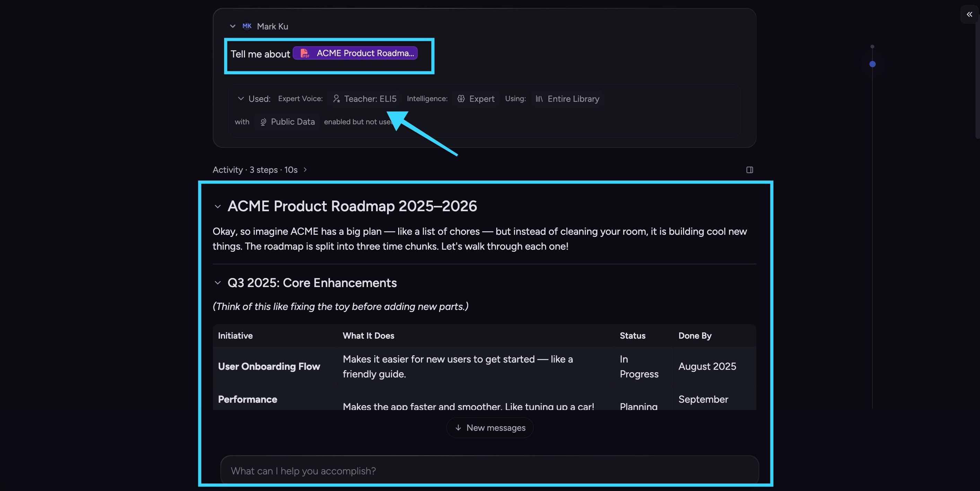Click the 'Intelligence:' label
The image size is (980, 491).
427,99
